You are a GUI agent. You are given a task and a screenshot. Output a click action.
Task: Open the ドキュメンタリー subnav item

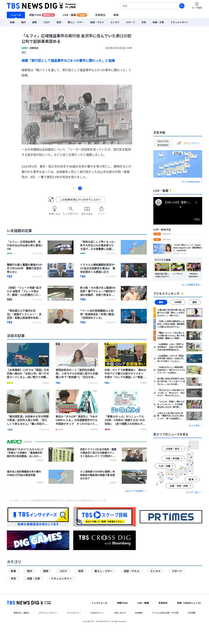click(x=180, y=22)
